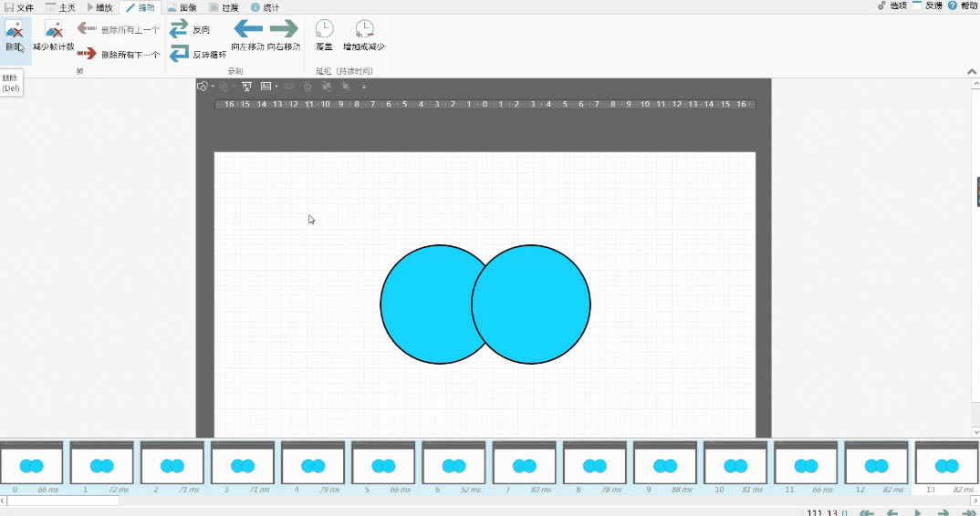Click the 删除 (Delete frame) icon
Viewport: 980px width, 516px height.
(15, 36)
